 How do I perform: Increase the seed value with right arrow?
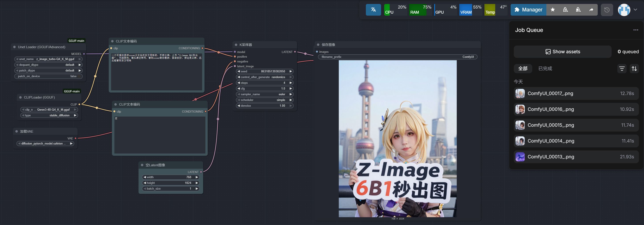tap(290, 71)
